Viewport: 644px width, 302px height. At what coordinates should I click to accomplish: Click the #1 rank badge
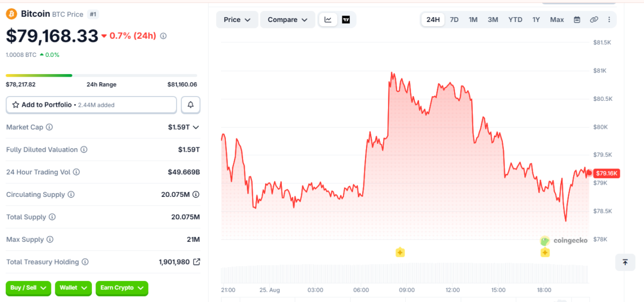tap(93, 14)
